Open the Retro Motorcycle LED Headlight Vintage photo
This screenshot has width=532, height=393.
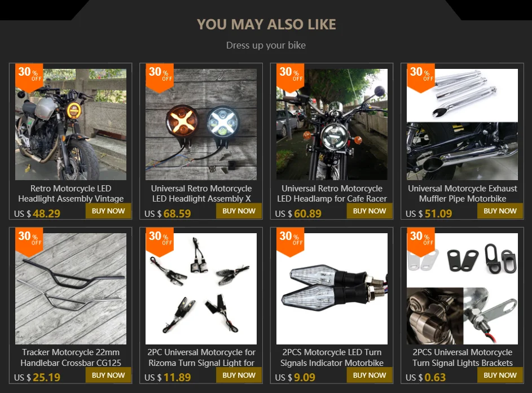pyautogui.click(x=71, y=124)
